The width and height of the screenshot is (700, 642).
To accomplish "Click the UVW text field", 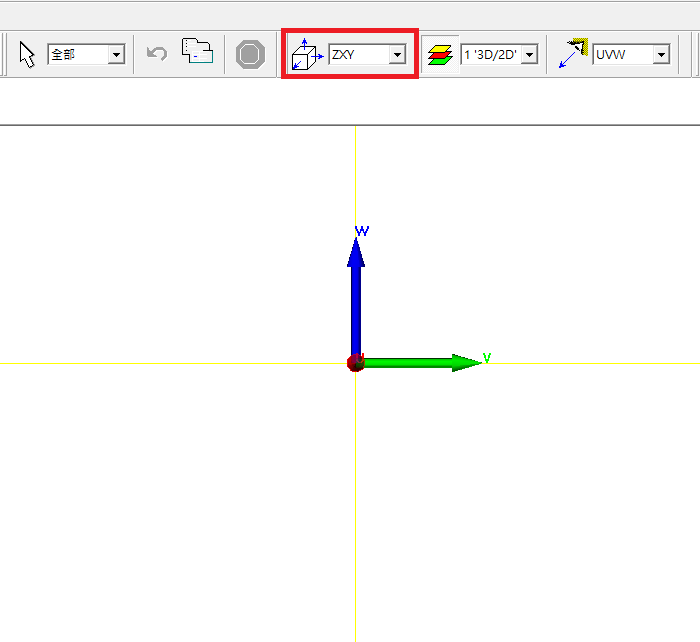I will click(x=622, y=55).
